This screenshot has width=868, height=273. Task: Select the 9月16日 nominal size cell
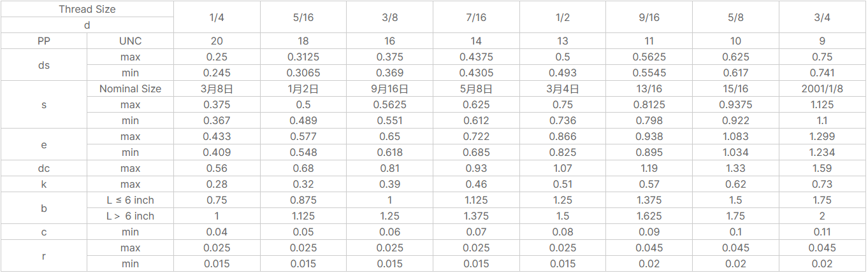click(389, 88)
